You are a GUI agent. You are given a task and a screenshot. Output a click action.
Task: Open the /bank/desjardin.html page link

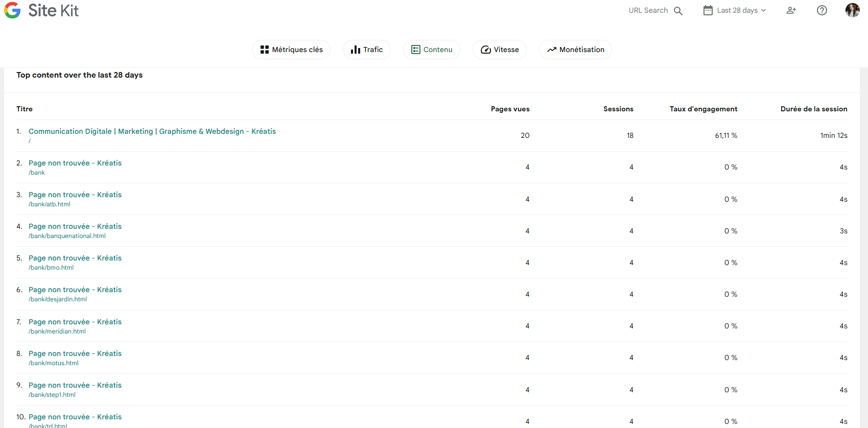75,290
